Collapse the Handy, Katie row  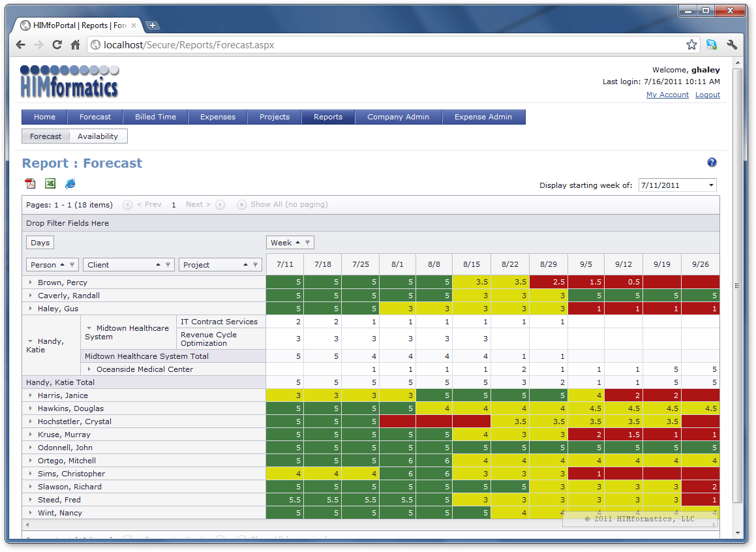pos(31,341)
